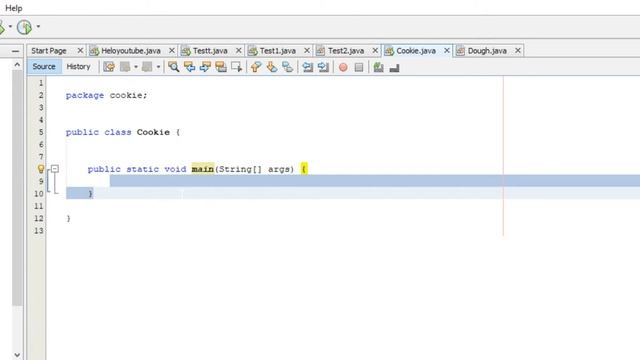
Task: Open the Profile Project dropdown arrow
Action: point(38,27)
